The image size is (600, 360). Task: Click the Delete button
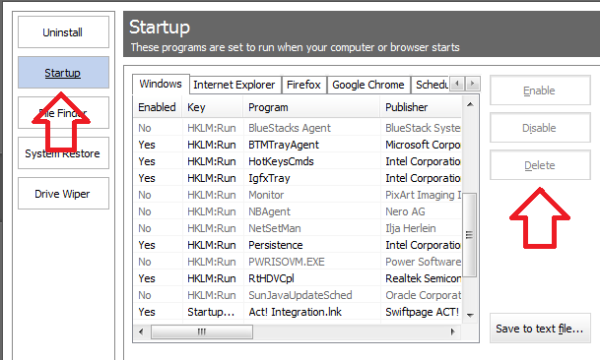pyautogui.click(x=540, y=165)
